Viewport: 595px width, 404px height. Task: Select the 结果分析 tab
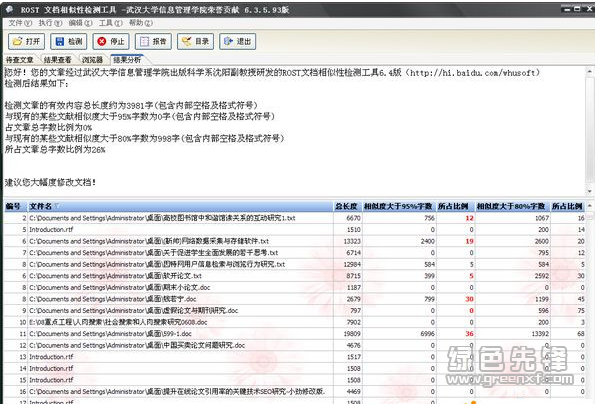pyautogui.click(x=127, y=60)
